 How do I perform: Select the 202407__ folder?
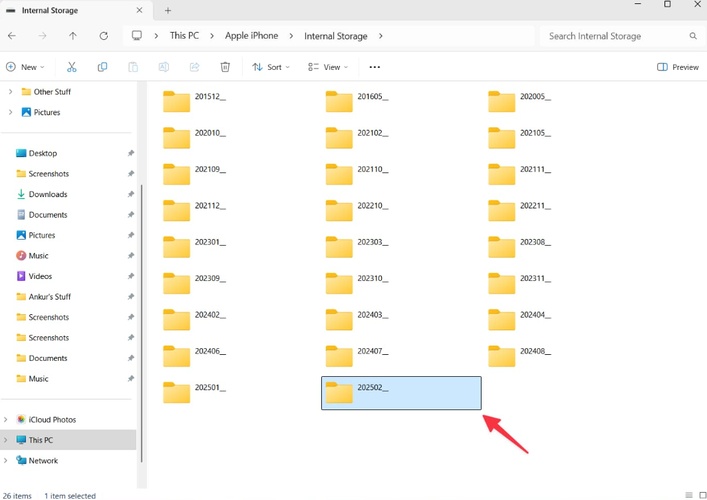coord(357,357)
